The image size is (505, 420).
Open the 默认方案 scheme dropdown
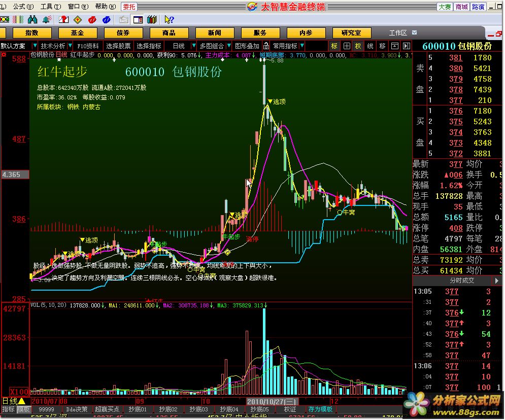(35, 46)
